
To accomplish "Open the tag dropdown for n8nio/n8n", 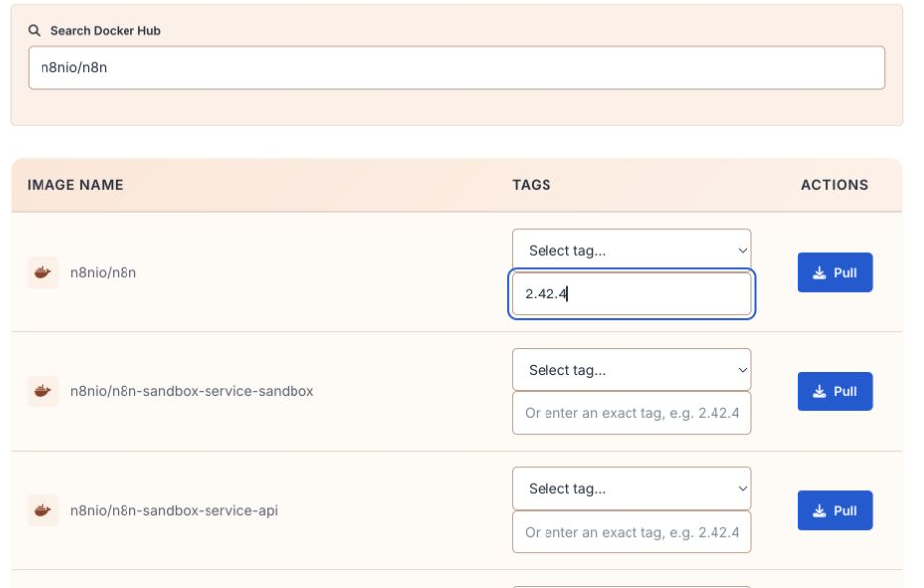I will 631,250.
